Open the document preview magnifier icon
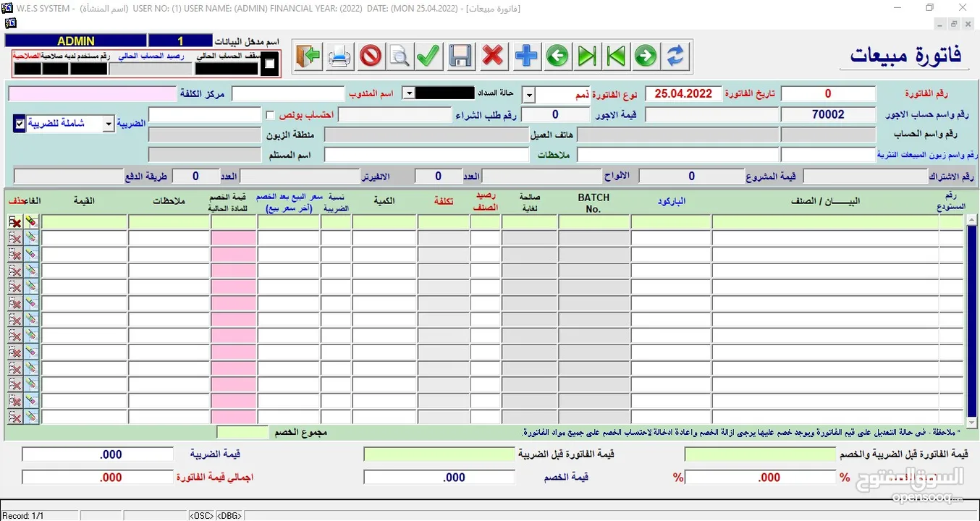The width and height of the screenshot is (980, 521). (399, 56)
